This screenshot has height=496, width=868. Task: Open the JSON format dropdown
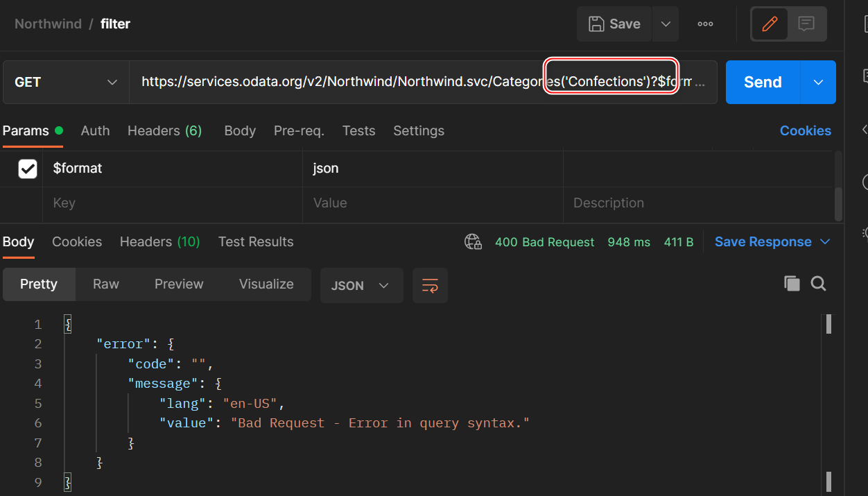click(361, 286)
